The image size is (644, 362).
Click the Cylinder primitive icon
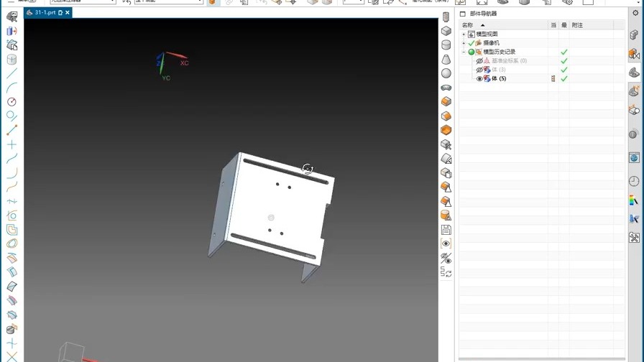(446, 45)
